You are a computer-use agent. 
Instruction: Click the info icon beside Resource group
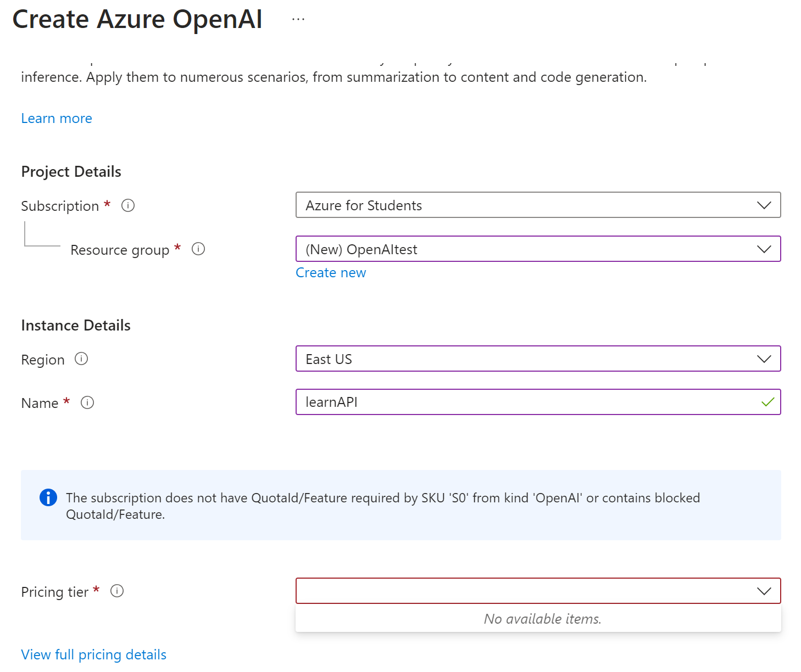[x=198, y=249]
